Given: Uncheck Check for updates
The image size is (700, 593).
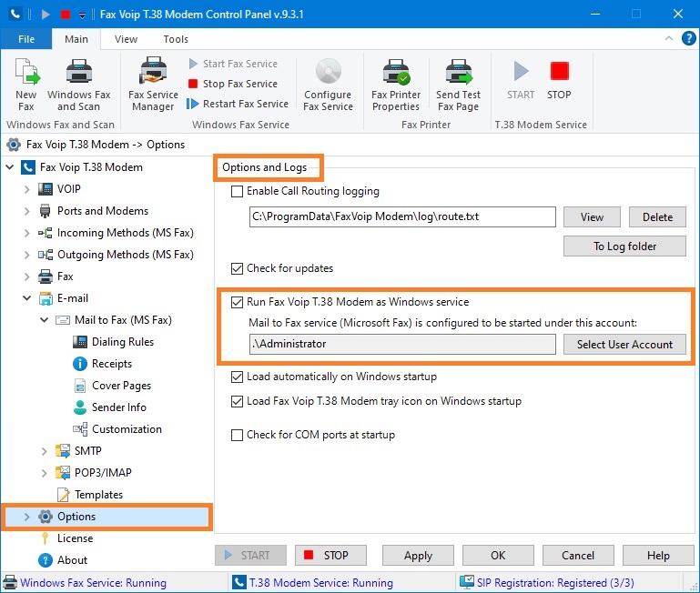Looking at the screenshot, I should click(x=237, y=268).
